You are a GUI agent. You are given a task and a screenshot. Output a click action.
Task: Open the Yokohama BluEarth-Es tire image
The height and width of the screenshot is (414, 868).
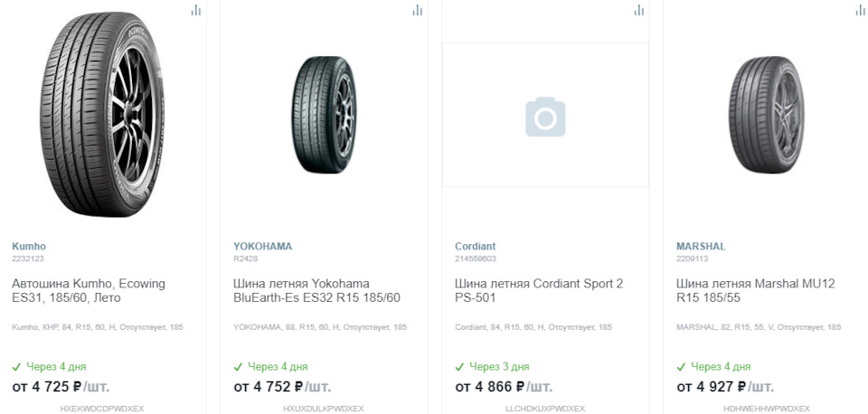323,114
